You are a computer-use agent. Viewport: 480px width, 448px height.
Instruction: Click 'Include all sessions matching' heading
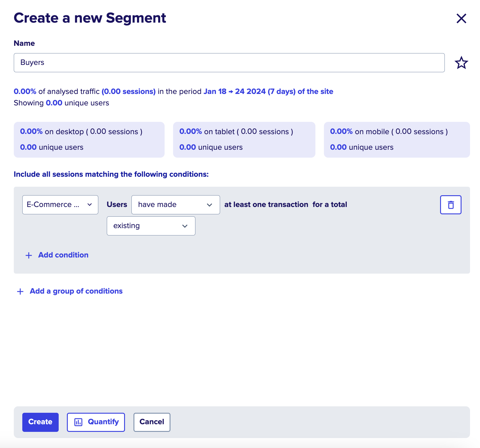pyautogui.click(x=111, y=174)
